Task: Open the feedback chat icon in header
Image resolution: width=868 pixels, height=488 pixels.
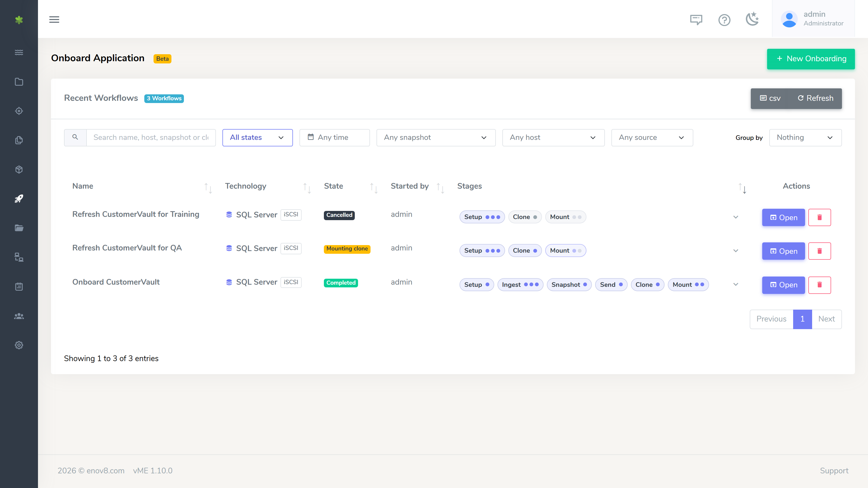Action: pos(696,20)
